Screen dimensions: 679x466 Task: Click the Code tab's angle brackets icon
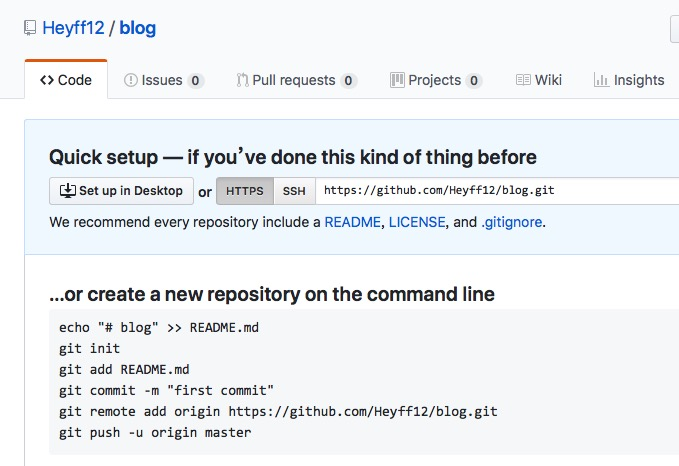tap(47, 80)
